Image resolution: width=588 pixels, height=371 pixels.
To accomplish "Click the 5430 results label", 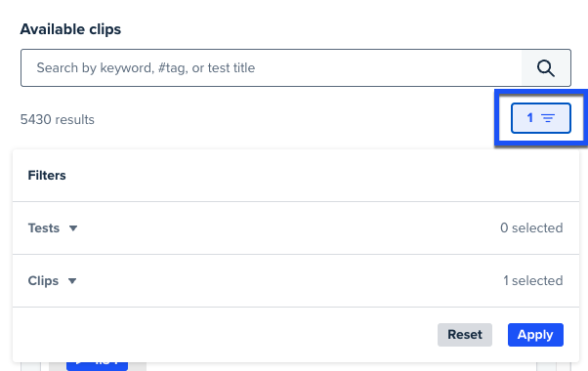I will click(58, 119).
